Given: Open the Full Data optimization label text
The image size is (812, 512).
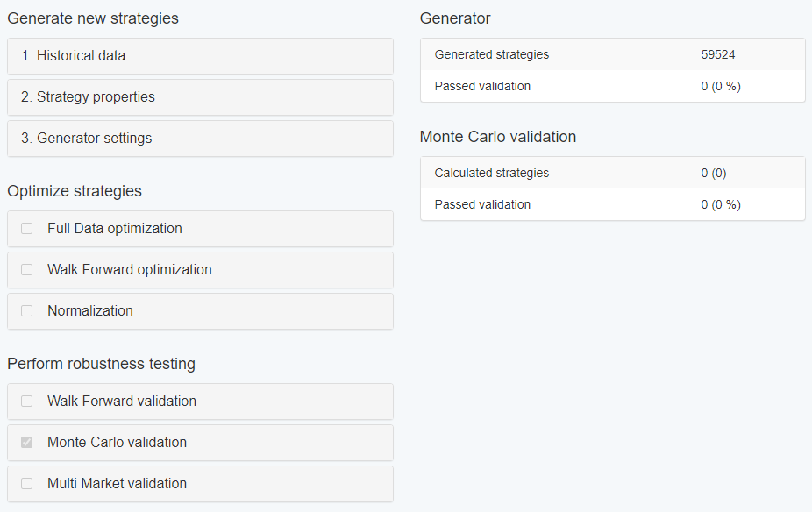Looking at the screenshot, I should (x=115, y=228).
